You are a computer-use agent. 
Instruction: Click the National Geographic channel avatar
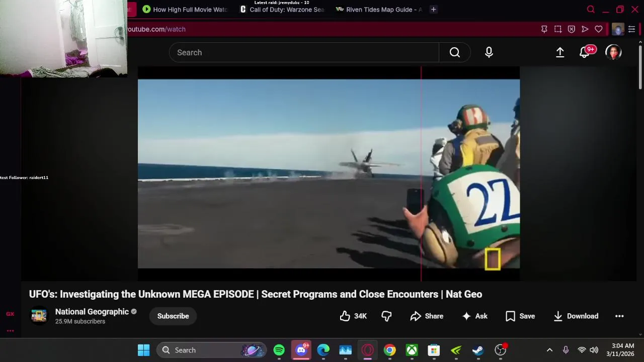39,316
